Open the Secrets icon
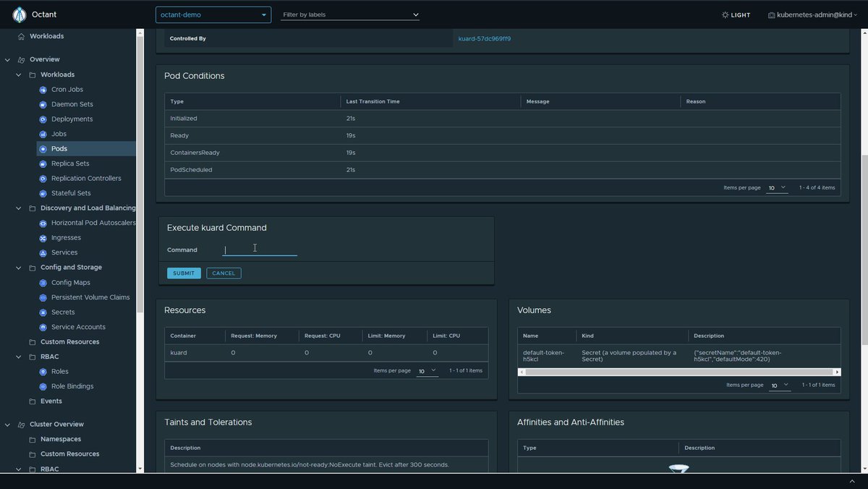This screenshot has height=489, width=868. [x=43, y=312]
